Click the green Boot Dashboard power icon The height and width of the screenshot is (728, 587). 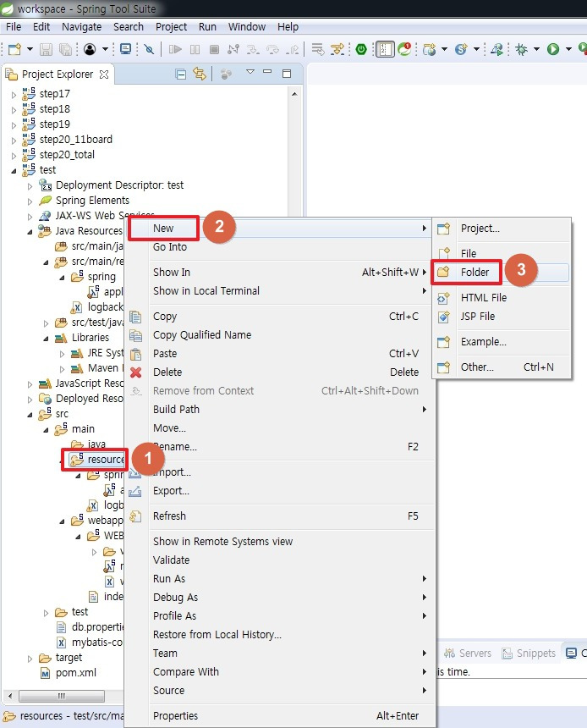click(361, 49)
